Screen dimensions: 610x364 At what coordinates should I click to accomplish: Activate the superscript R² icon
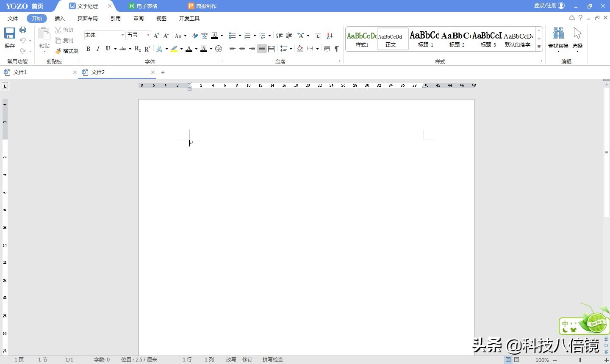coord(147,48)
